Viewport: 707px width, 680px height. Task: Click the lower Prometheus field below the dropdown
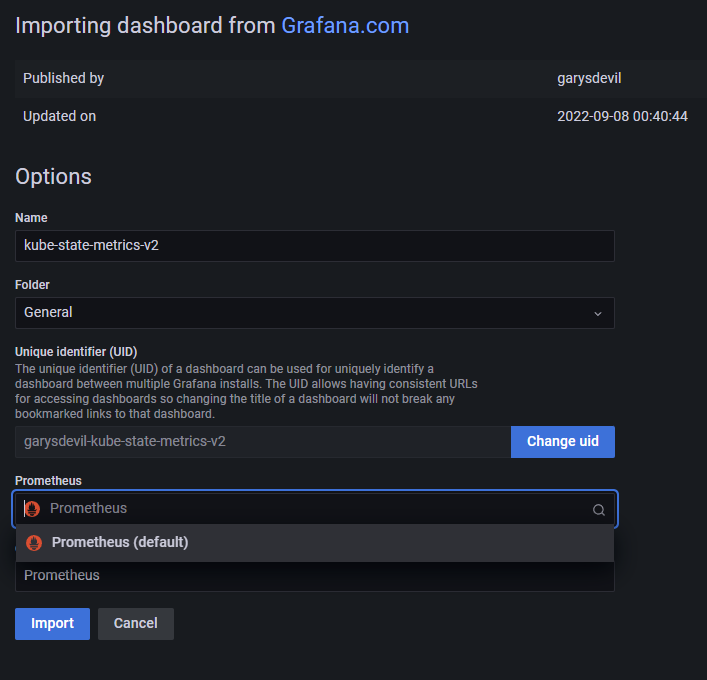(x=315, y=576)
